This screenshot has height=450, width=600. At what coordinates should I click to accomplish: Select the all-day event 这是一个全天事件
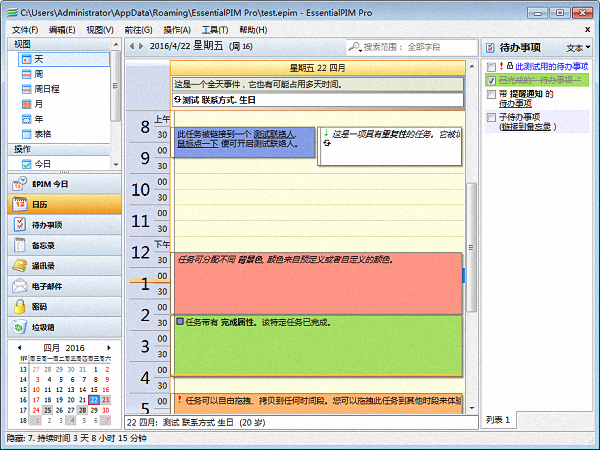coord(318,84)
